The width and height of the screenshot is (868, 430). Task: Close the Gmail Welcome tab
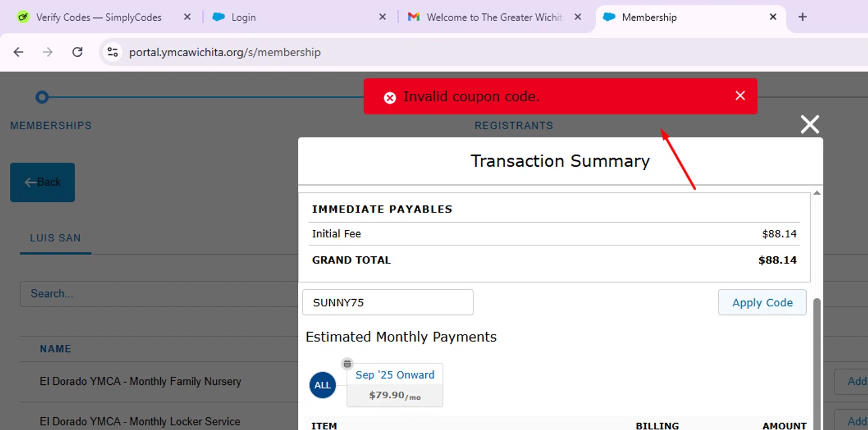click(578, 17)
